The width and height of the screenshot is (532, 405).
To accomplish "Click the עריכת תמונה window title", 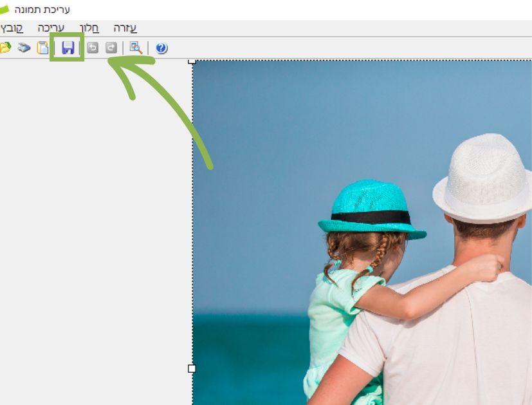I will coord(42,10).
